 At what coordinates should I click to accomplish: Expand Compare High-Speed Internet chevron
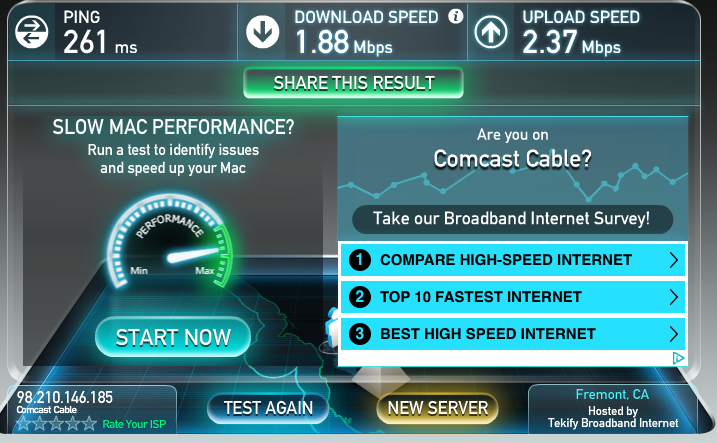click(674, 260)
